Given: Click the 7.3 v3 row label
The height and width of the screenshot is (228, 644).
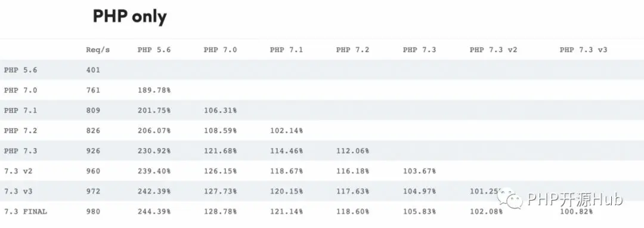Looking at the screenshot, I should pyautogui.click(x=18, y=192).
